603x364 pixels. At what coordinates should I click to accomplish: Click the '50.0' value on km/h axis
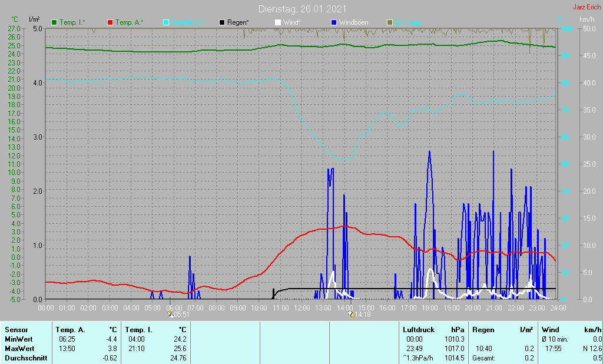click(x=589, y=28)
